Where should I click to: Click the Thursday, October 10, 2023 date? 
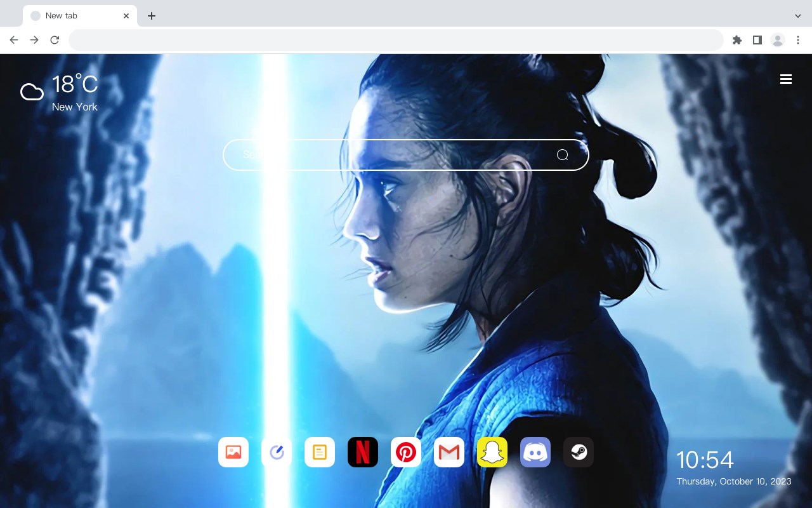click(x=734, y=481)
